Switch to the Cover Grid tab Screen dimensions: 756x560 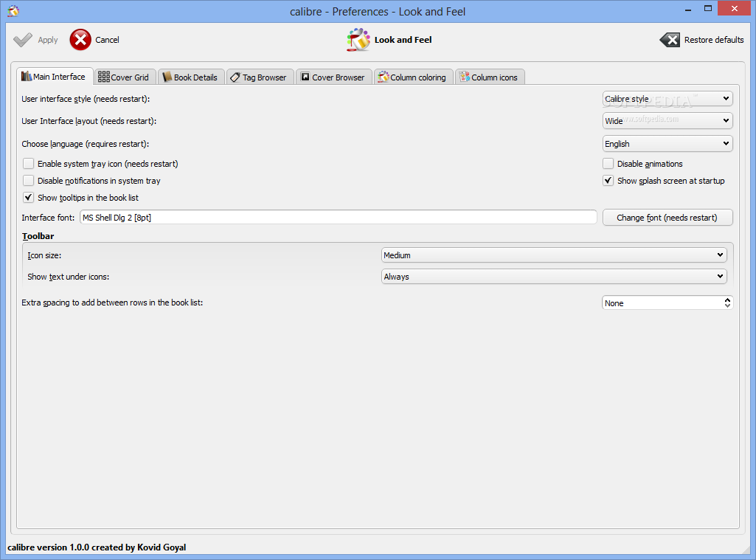click(125, 77)
